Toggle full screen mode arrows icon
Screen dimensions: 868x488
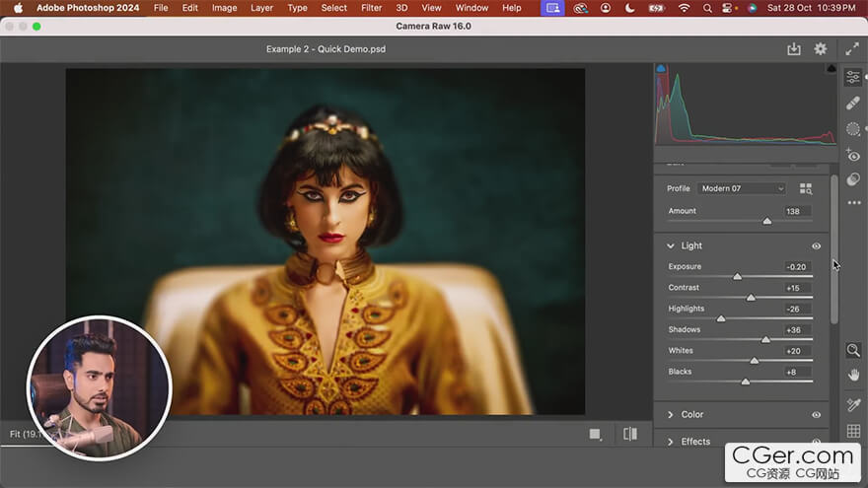coord(852,48)
